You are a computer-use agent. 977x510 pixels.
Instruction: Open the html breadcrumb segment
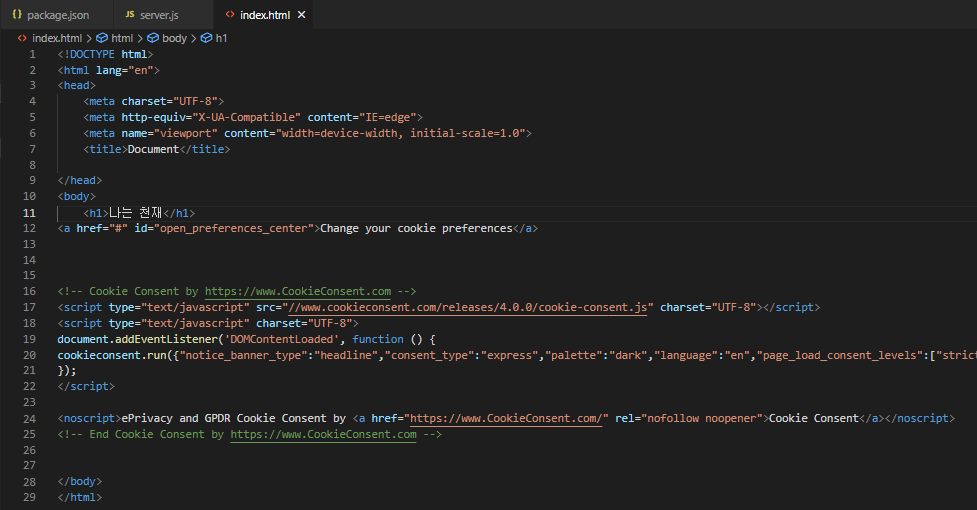(122, 38)
